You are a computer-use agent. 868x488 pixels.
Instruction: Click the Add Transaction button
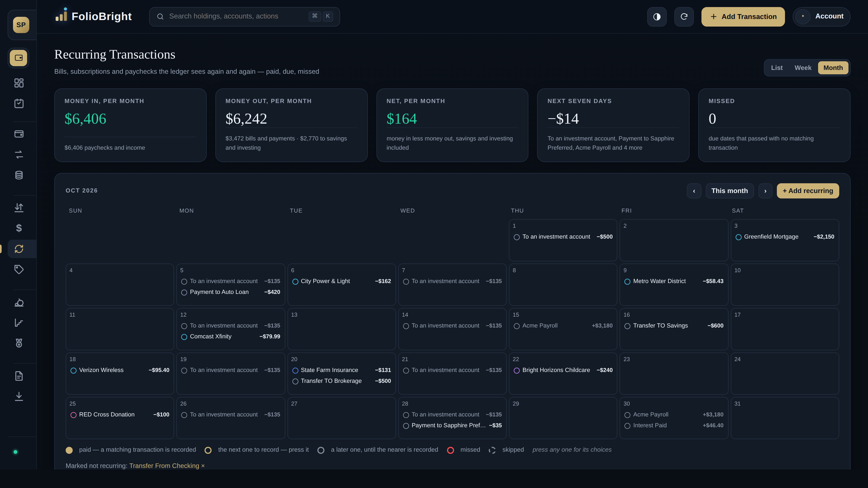743,17
